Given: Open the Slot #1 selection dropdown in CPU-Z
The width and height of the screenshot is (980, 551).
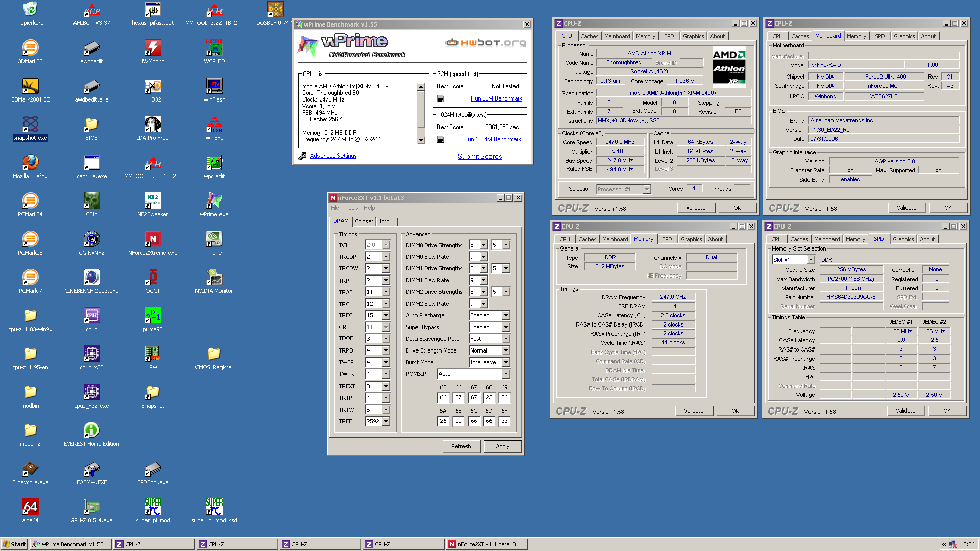Looking at the screenshot, I should [811, 260].
